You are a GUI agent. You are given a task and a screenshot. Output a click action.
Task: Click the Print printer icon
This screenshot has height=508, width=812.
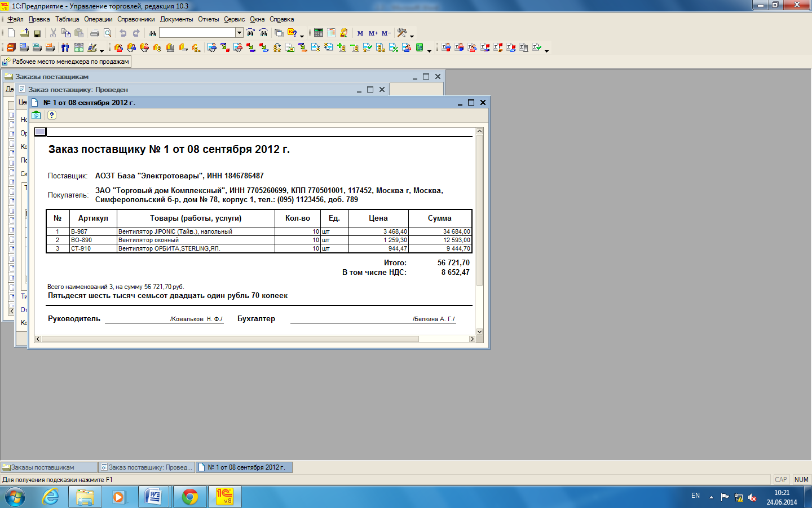[x=95, y=33]
